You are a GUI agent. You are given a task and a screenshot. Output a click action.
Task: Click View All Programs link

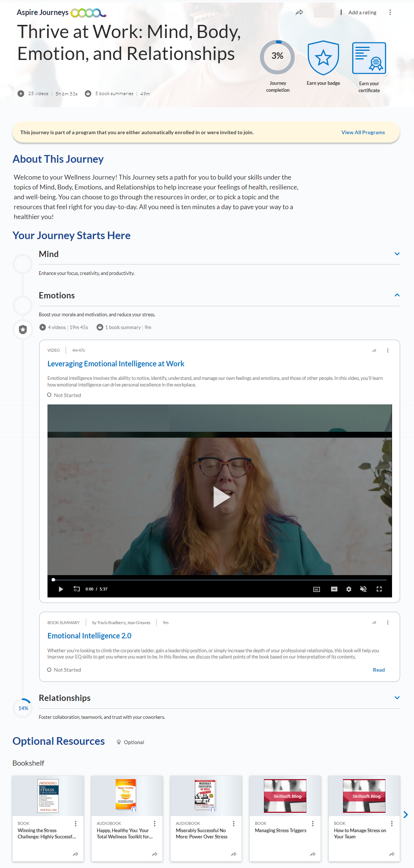coord(363,132)
